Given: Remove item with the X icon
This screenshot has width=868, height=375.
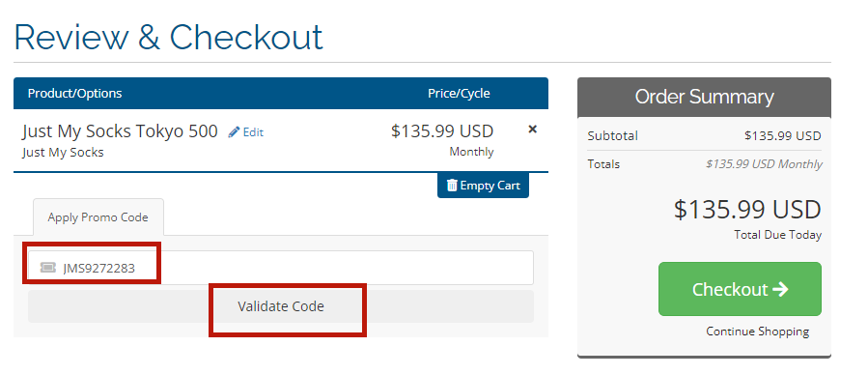Looking at the screenshot, I should pyautogui.click(x=533, y=130).
